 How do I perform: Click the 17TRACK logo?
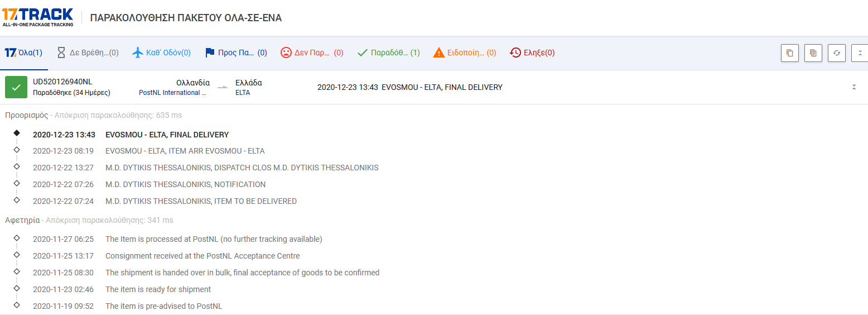pos(37,17)
